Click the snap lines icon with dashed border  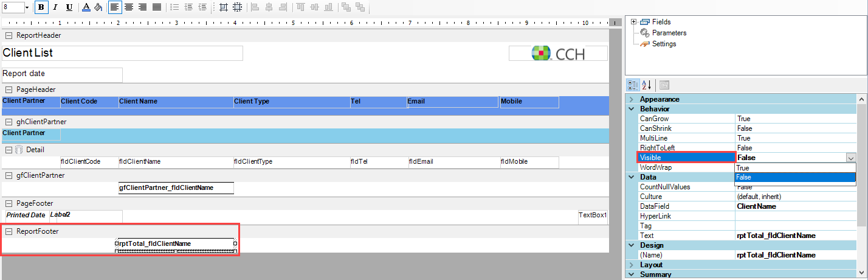click(x=238, y=7)
